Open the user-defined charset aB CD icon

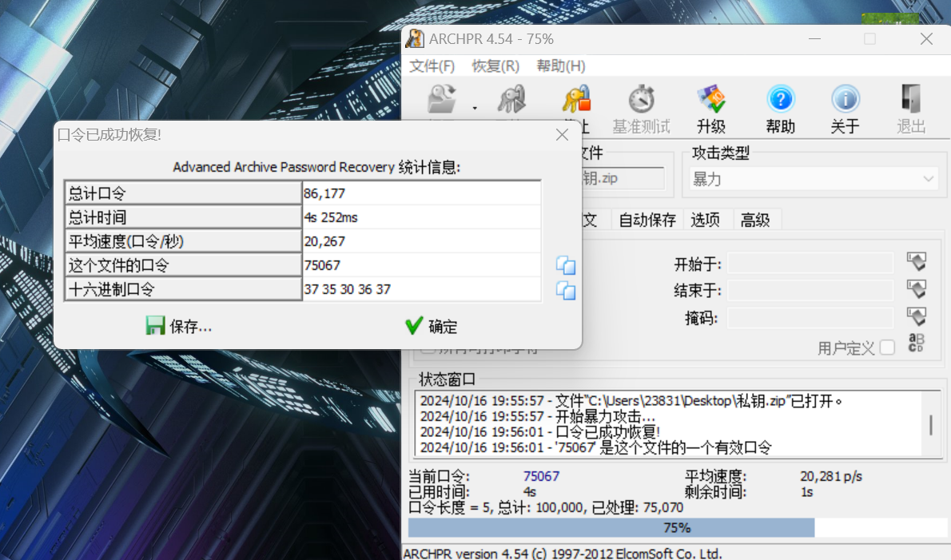(916, 343)
